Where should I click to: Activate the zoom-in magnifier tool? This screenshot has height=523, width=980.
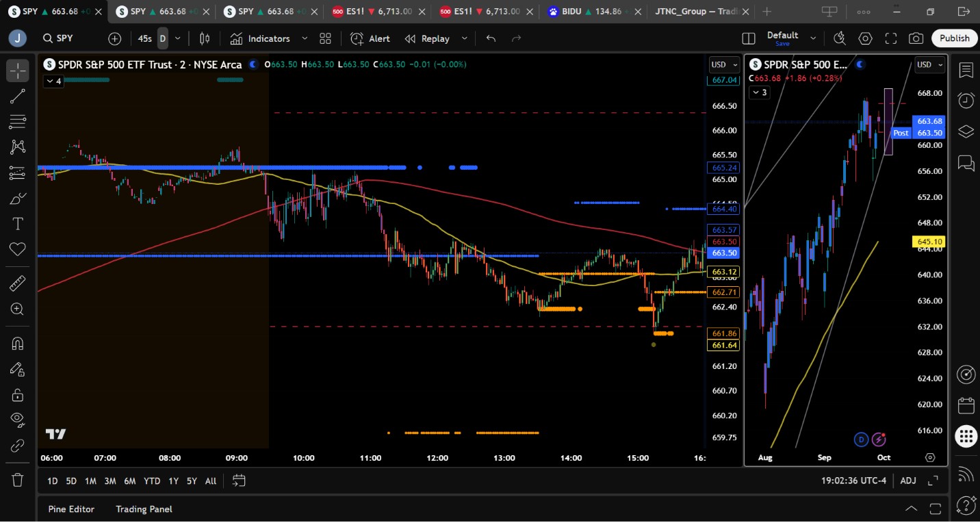pos(18,309)
